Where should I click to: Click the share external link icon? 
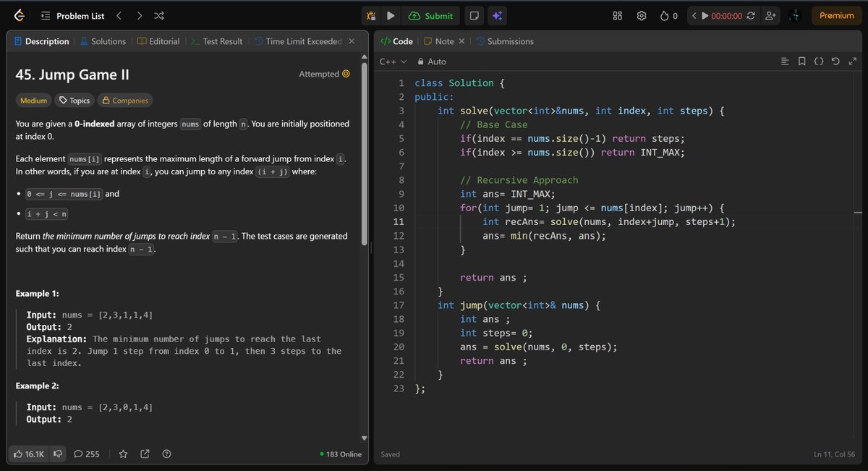[x=145, y=454]
